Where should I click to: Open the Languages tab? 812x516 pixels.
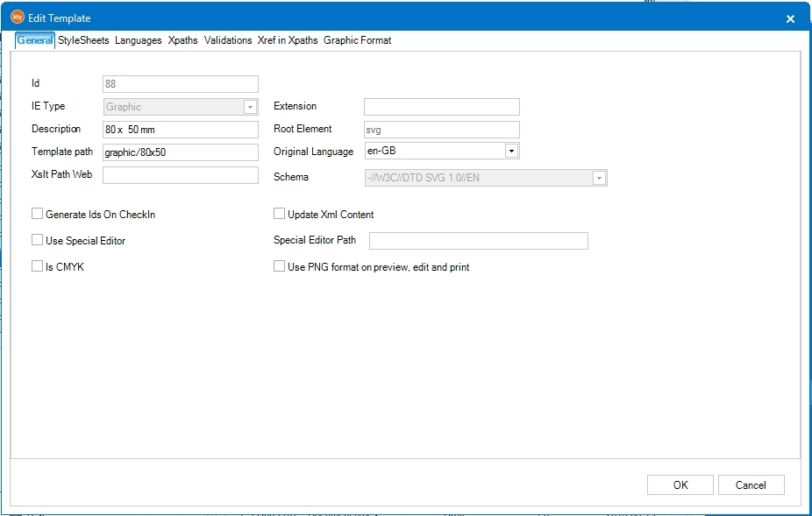138,40
